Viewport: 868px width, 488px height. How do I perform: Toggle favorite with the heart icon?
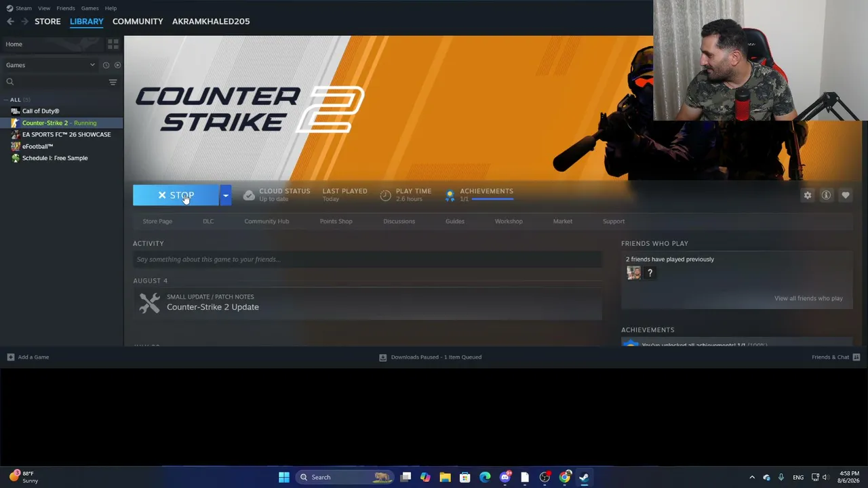(845, 195)
